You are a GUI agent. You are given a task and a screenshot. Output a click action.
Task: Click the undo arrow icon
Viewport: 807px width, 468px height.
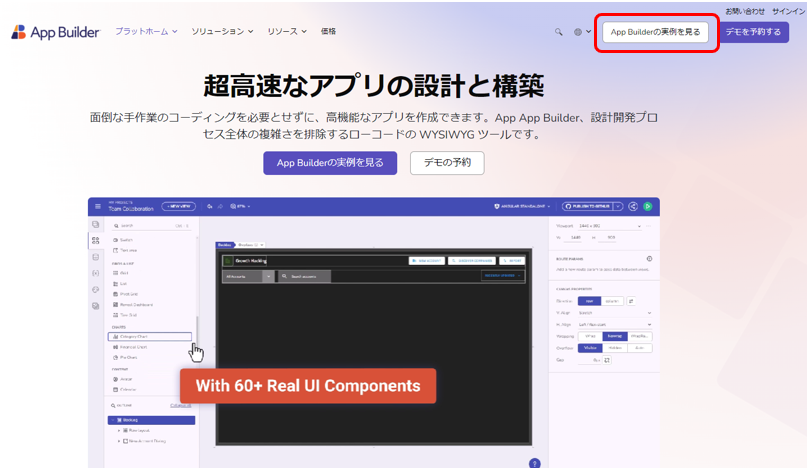210,206
